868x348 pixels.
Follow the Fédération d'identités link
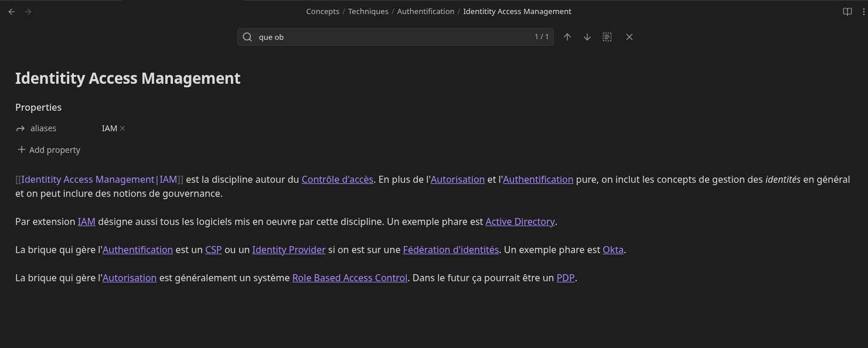point(451,250)
